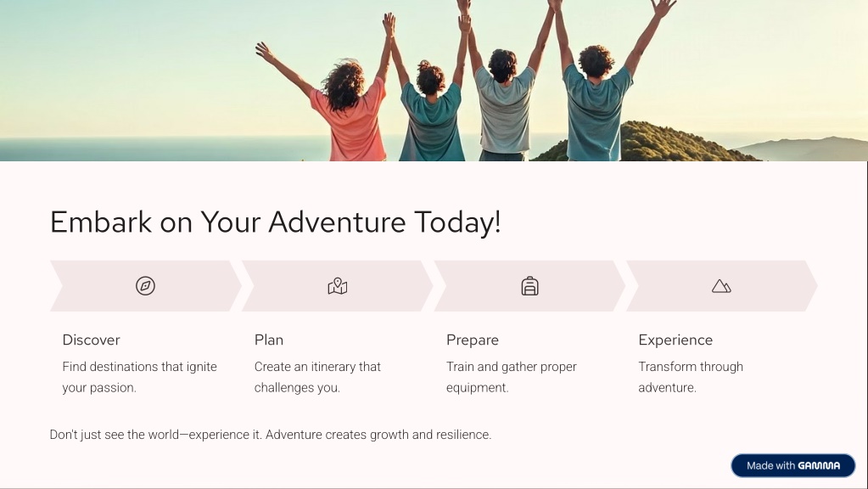
Task: Select the Experience heading
Action: click(675, 340)
